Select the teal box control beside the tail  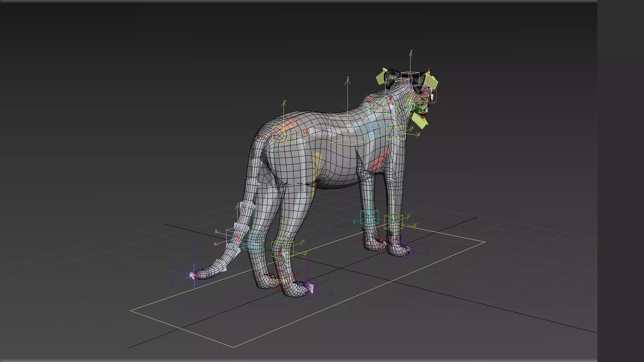coord(254,241)
